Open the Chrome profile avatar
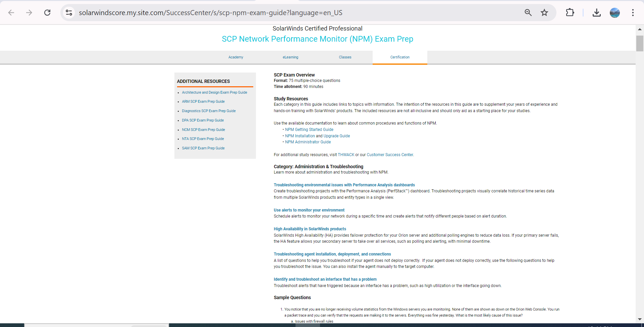 click(x=614, y=13)
